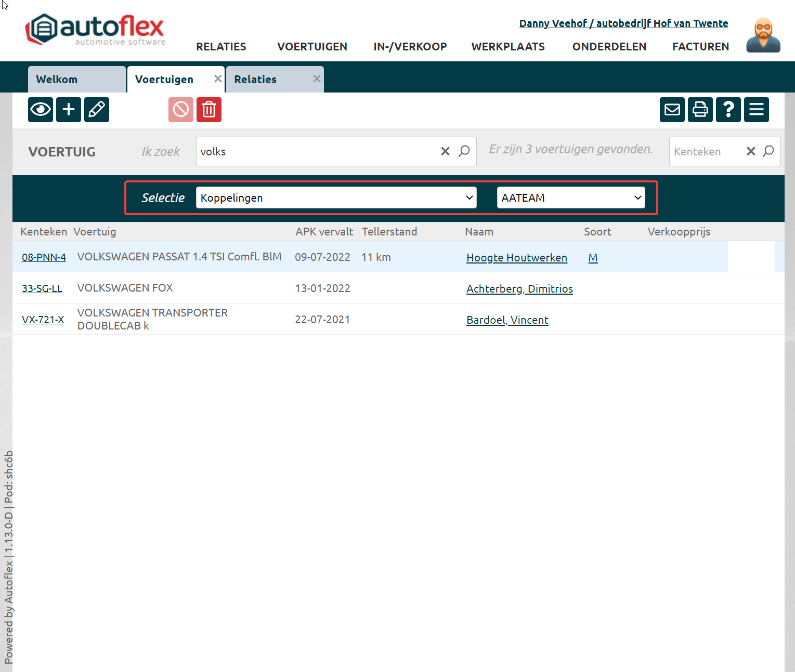Click the pencil edit icon
795x672 pixels.
click(x=97, y=110)
